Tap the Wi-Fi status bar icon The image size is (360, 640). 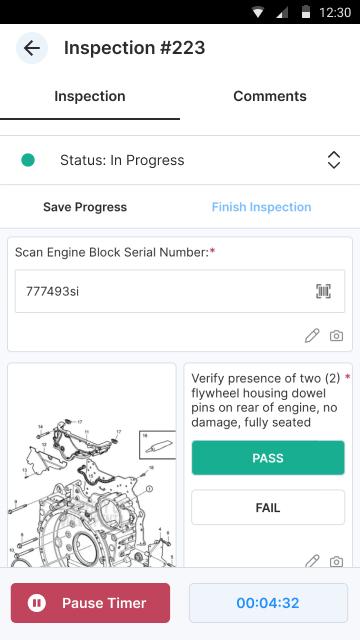pos(258,12)
